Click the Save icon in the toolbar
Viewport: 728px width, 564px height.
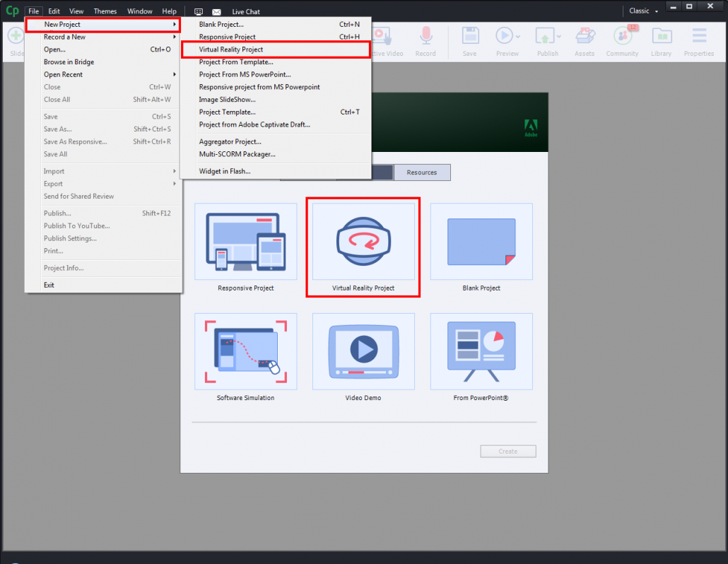pos(470,35)
